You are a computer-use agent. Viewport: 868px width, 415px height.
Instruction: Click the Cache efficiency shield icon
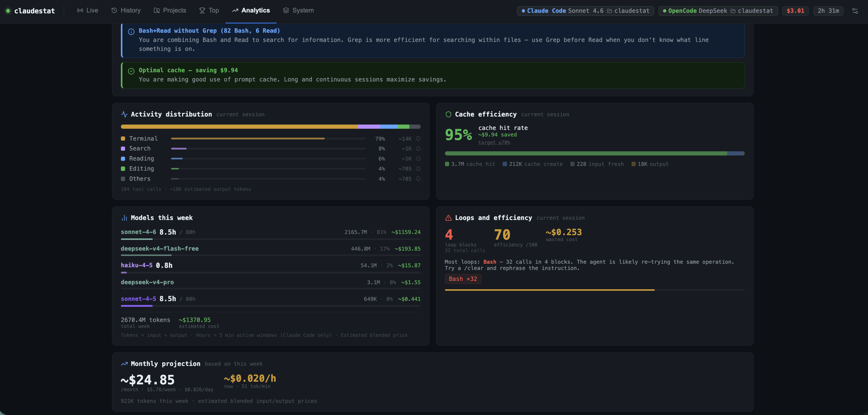(448, 114)
